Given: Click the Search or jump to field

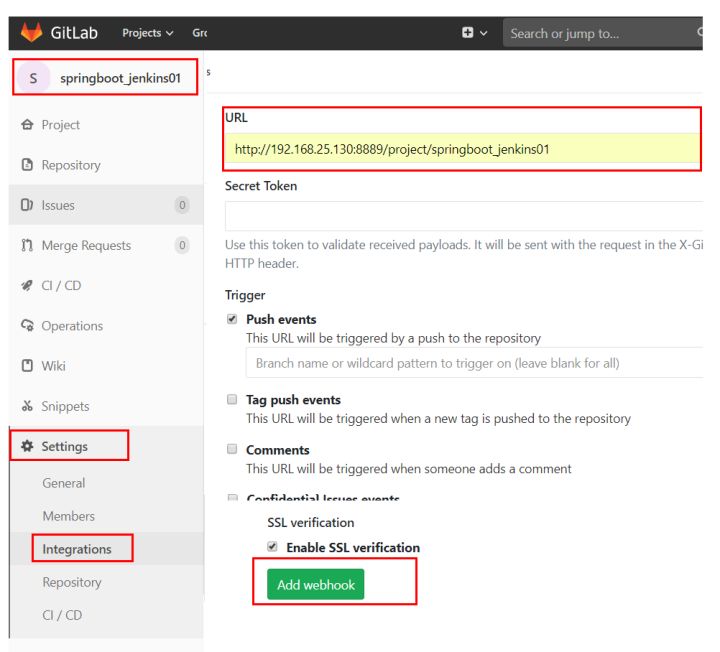Looking at the screenshot, I should coord(602,33).
